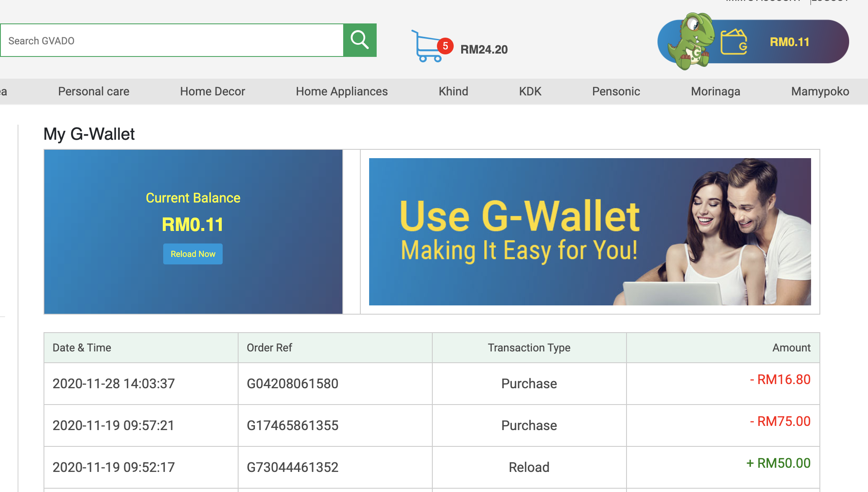The width and height of the screenshot is (868, 492).
Task: Click order reference G04208061580
Action: (x=292, y=384)
